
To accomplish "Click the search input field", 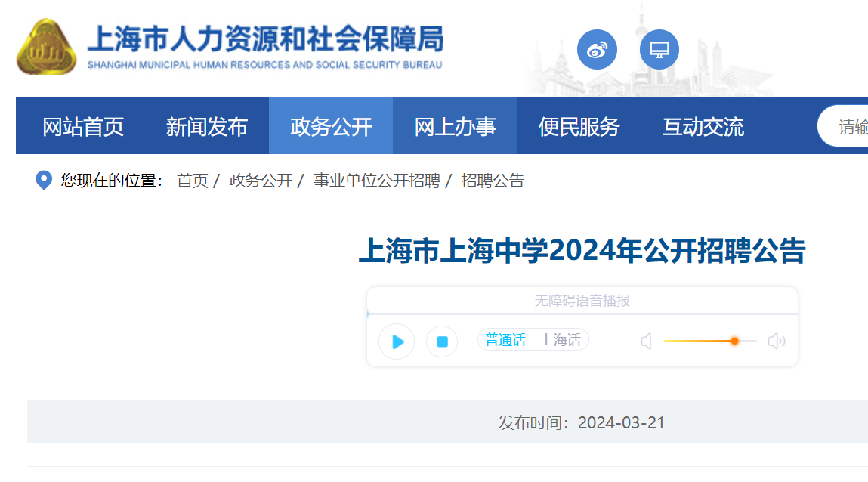I will pos(843,126).
